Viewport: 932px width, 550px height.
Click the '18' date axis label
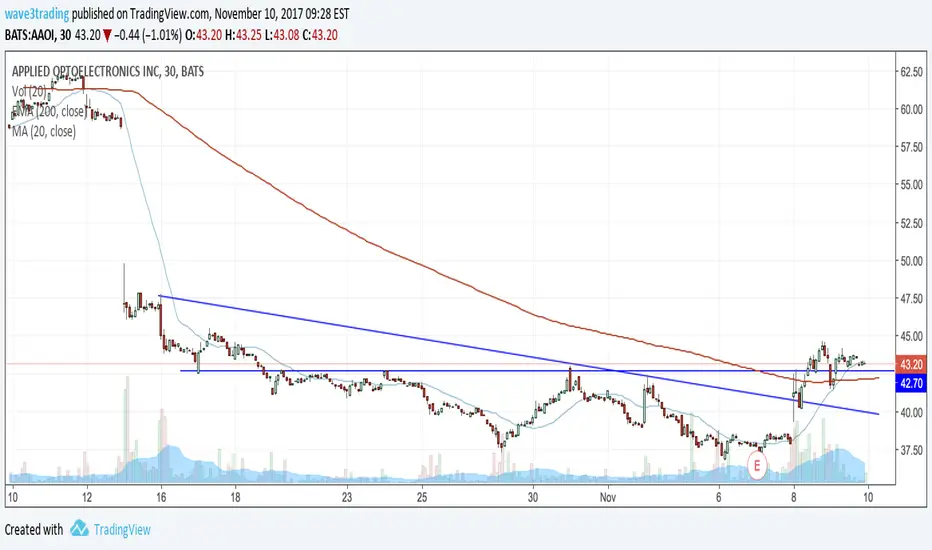coord(235,497)
